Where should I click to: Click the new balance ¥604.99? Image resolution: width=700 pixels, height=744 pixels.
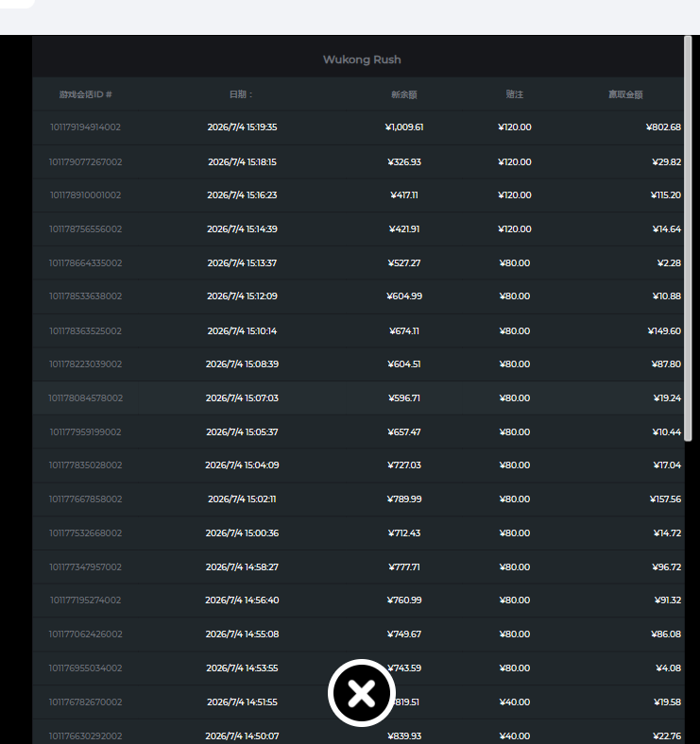[x=404, y=296]
